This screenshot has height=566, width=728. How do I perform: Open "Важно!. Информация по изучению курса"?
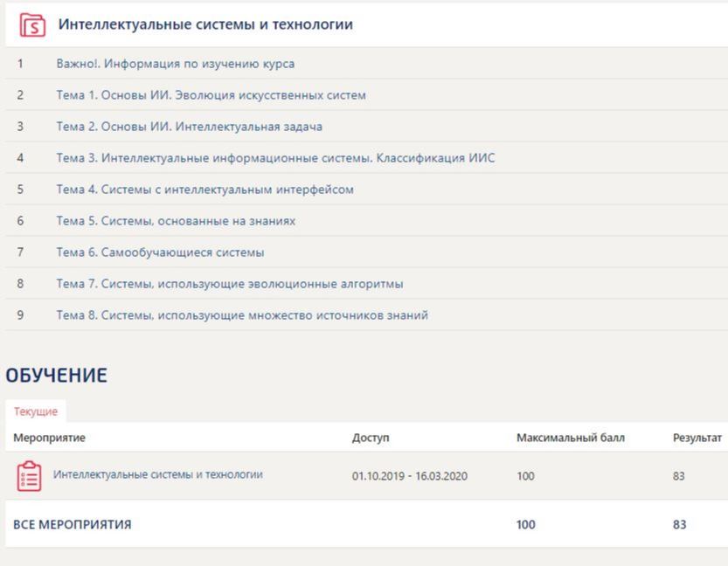[x=175, y=64]
